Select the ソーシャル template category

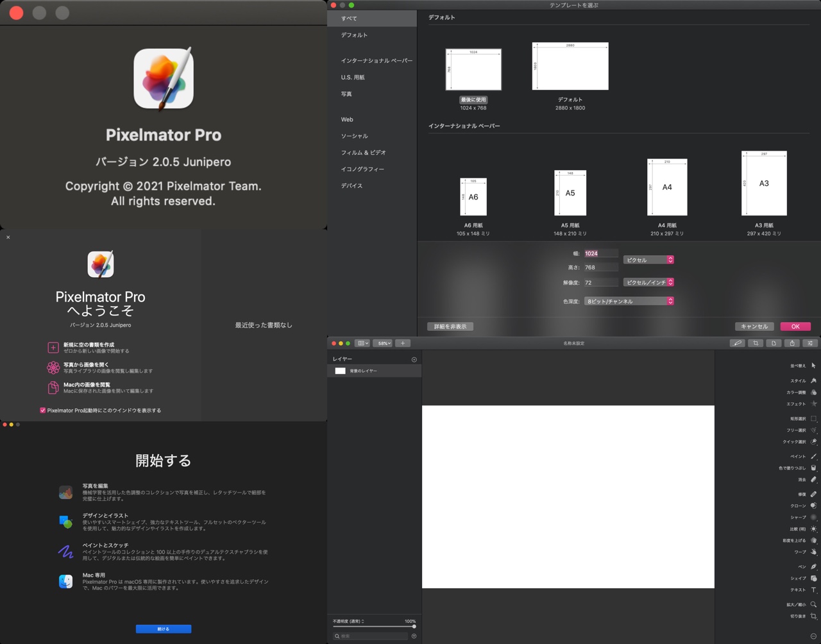pyautogui.click(x=354, y=136)
